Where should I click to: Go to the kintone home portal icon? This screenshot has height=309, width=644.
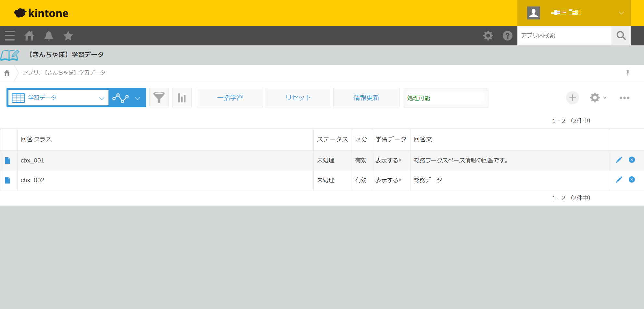[29, 36]
